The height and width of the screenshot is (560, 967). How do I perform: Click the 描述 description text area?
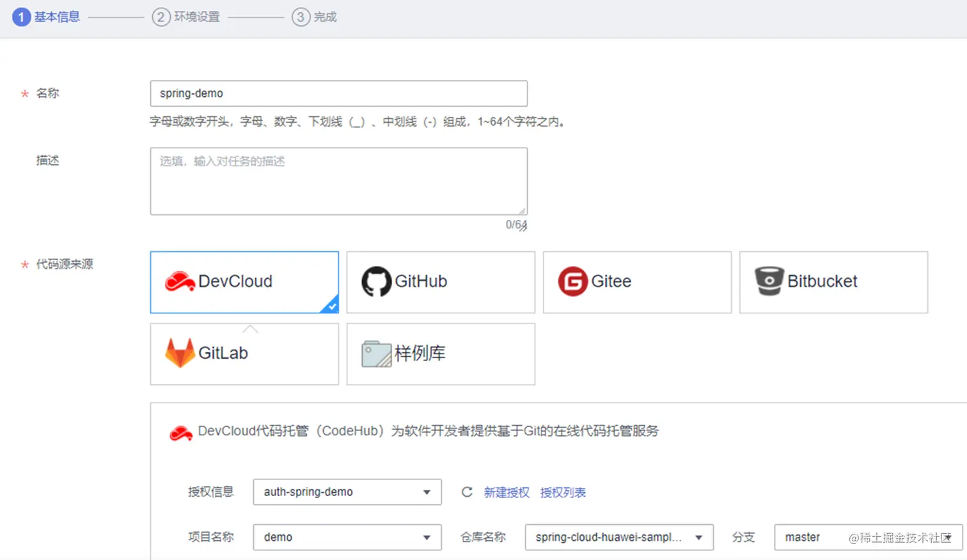(x=339, y=182)
